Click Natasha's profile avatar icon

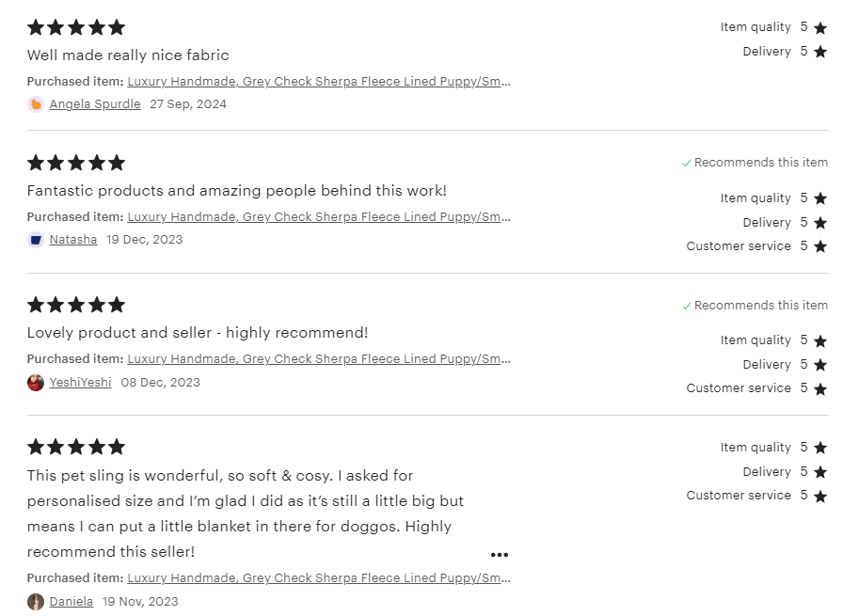click(36, 240)
